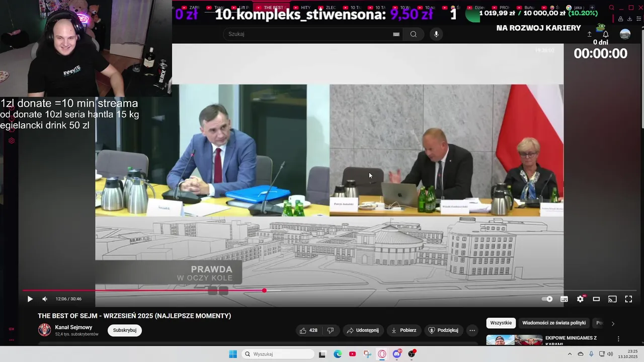Image resolution: width=644 pixels, height=362 pixels.
Task: Cast the video with the cast icon
Action: click(x=612, y=299)
